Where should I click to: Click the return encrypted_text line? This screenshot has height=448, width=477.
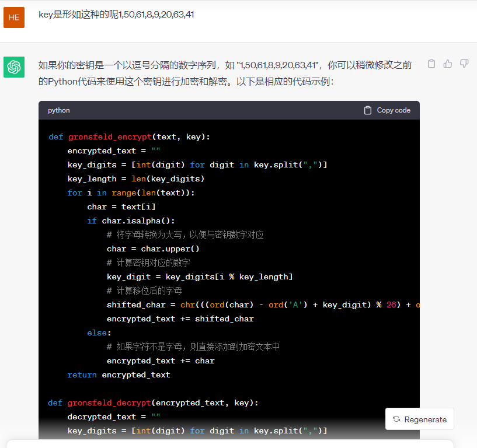click(x=119, y=374)
